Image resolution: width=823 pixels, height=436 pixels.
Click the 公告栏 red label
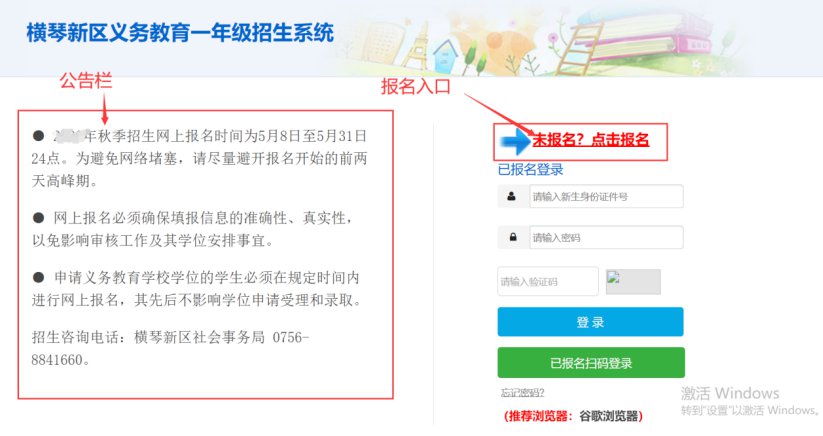click(x=86, y=81)
